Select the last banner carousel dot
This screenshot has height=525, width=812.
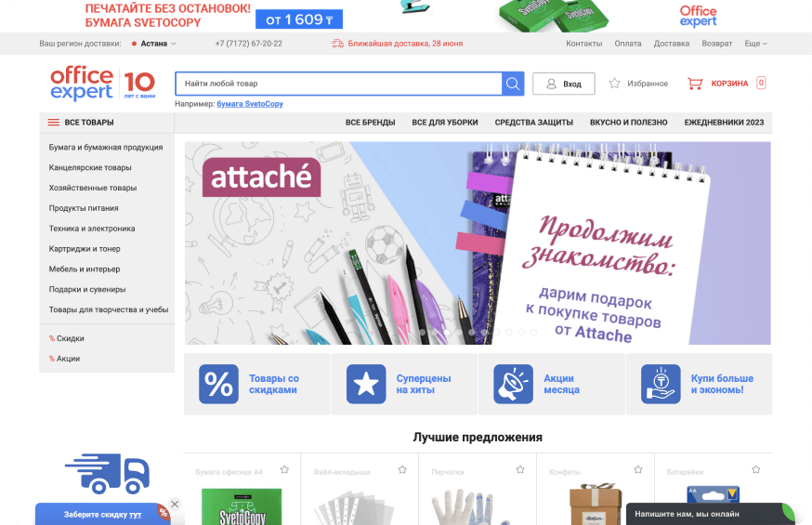[533, 333]
